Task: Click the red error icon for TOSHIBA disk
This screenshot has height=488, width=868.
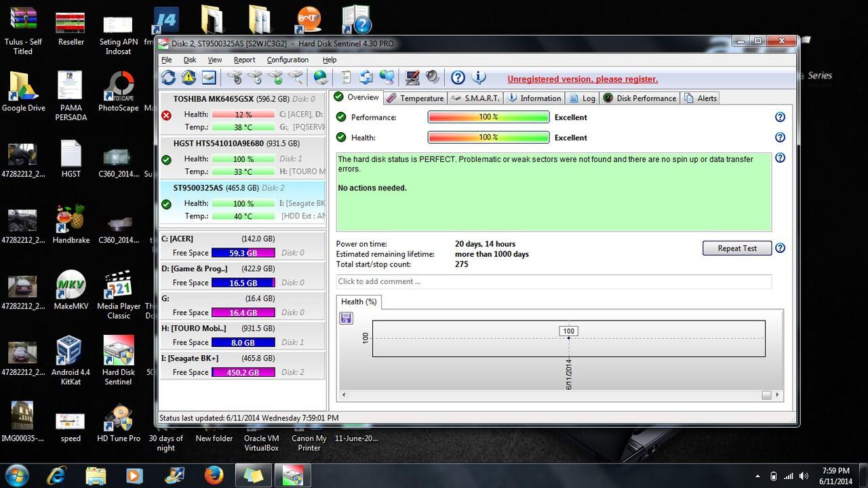Action: pyautogui.click(x=166, y=115)
